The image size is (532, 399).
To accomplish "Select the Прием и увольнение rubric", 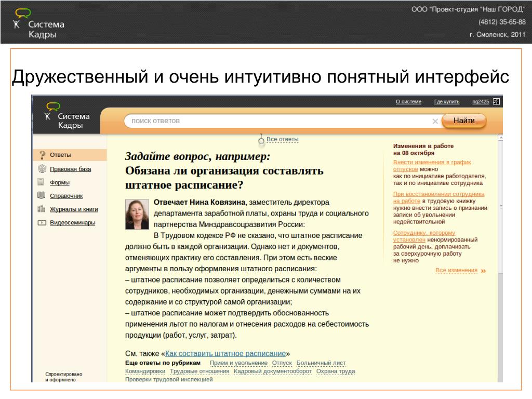I will [238, 363].
